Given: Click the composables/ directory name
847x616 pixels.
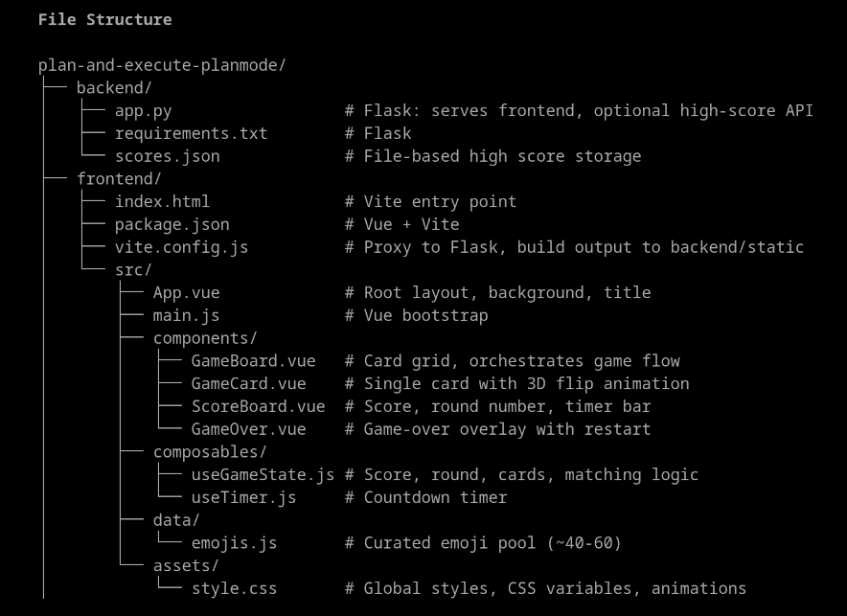Looking at the screenshot, I should pos(210,452).
